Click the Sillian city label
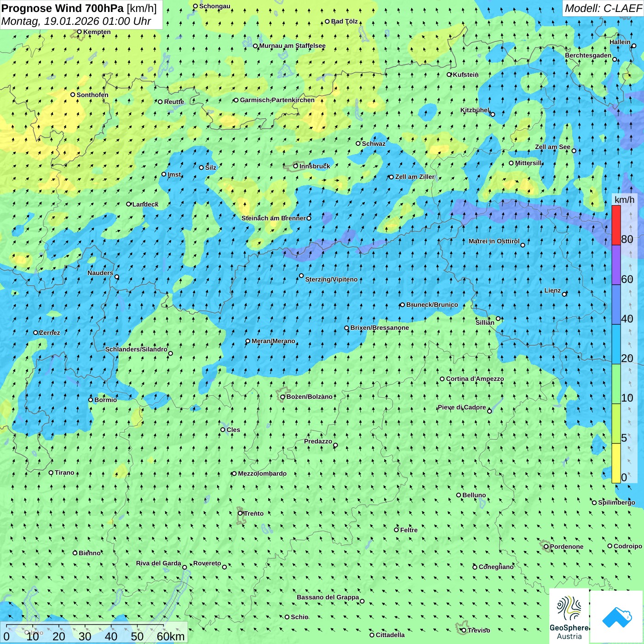The image size is (644, 644). pyautogui.click(x=485, y=322)
